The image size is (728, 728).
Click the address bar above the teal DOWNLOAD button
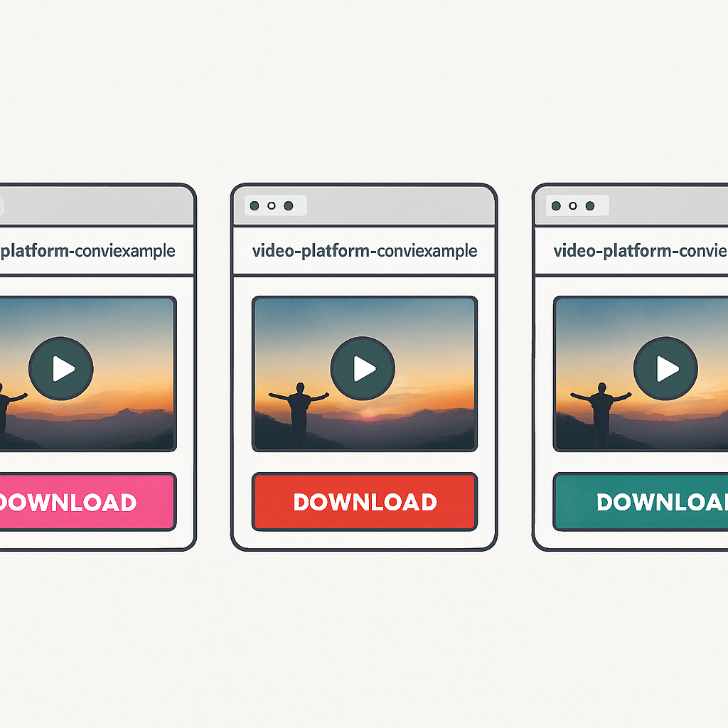click(x=631, y=251)
